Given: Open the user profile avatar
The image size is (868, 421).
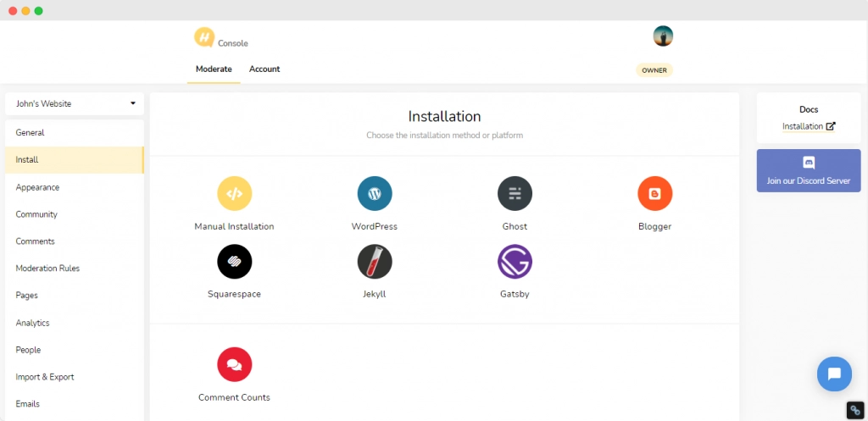Looking at the screenshot, I should click(663, 36).
